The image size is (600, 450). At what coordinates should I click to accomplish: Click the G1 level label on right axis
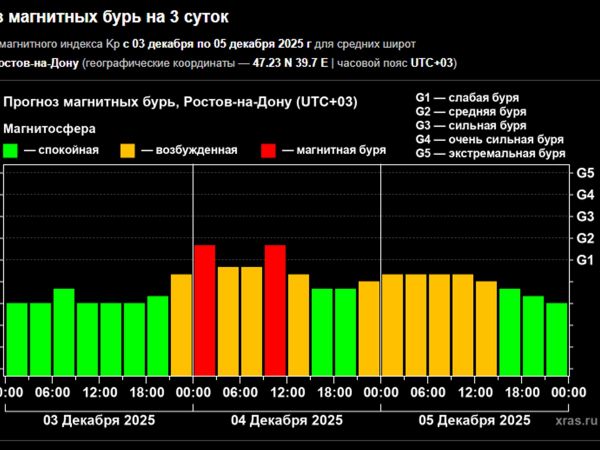585,260
